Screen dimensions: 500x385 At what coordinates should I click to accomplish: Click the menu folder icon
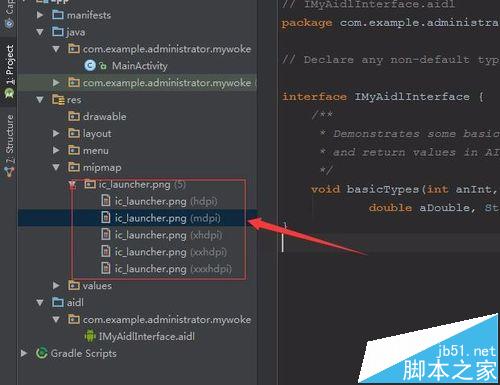[74, 150]
